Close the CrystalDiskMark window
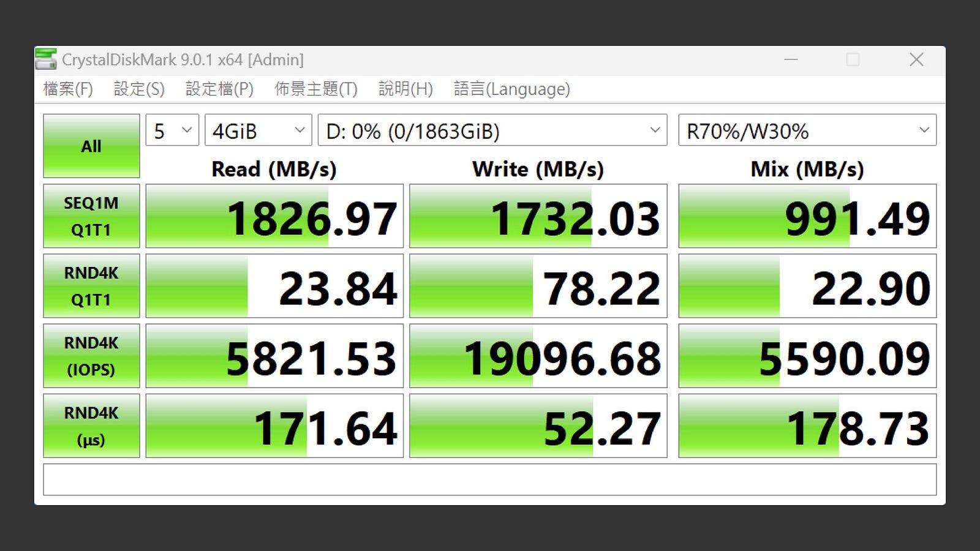Image resolution: width=980 pixels, height=551 pixels. [916, 59]
